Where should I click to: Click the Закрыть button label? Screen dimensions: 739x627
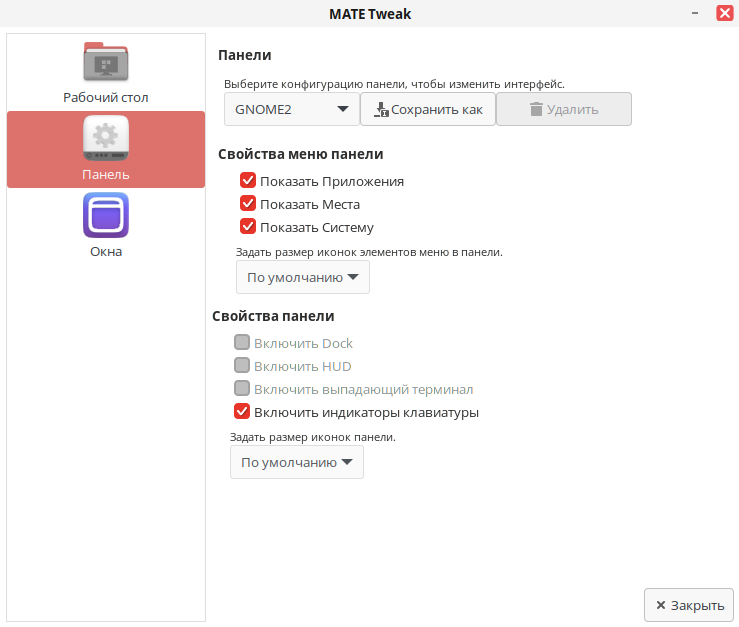(697, 605)
